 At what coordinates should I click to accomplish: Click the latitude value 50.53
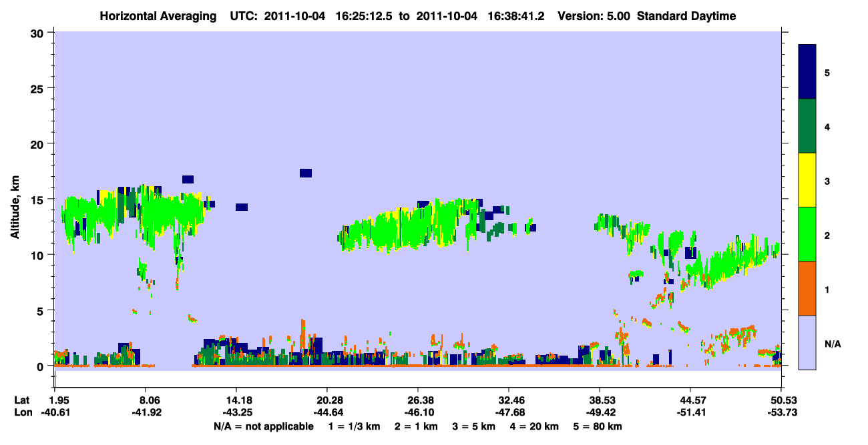[x=781, y=400]
